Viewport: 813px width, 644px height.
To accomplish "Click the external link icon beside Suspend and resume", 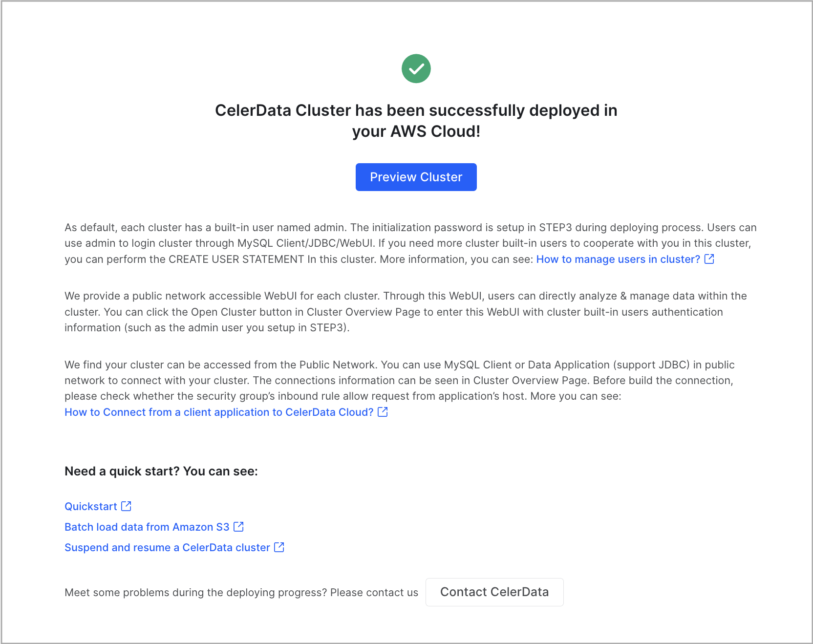I will (279, 547).
